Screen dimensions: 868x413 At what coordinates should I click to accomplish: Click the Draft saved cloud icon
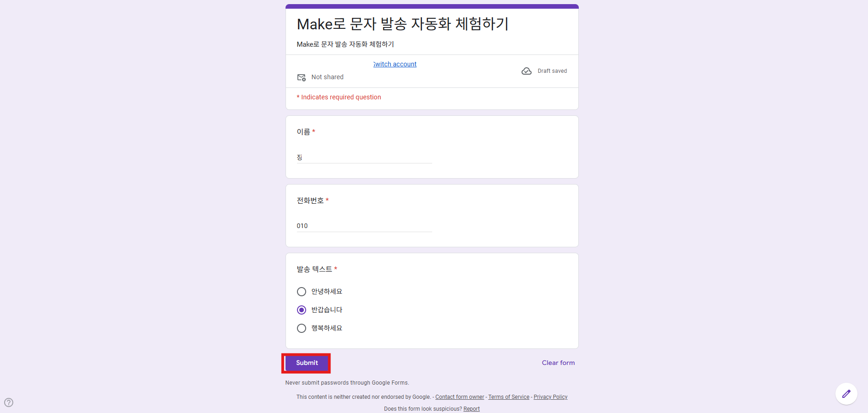click(526, 71)
